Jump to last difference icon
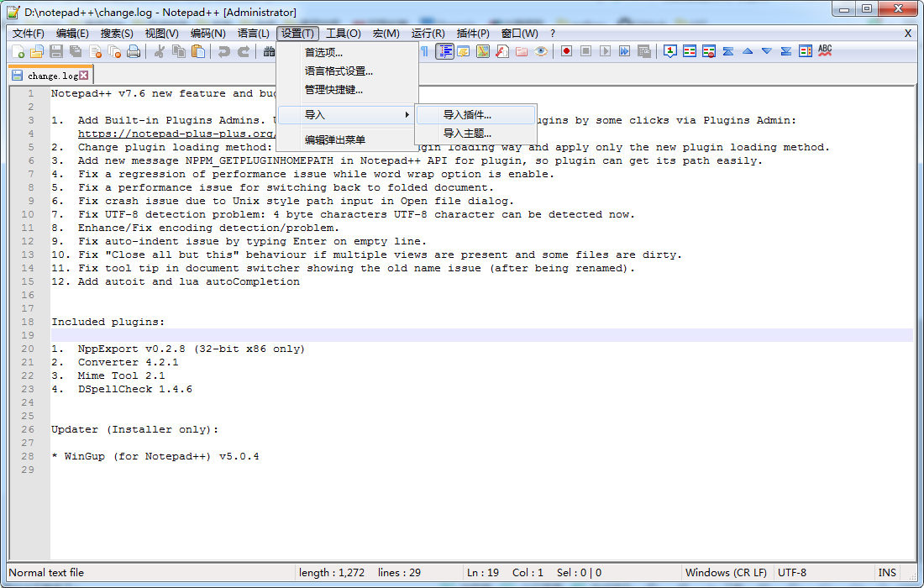Viewport: 924px width, 588px height. pos(786,51)
